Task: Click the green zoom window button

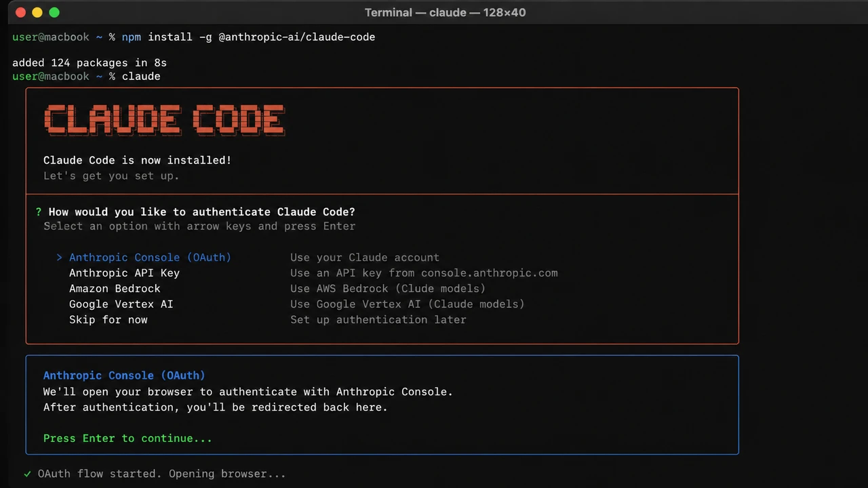Action: click(54, 12)
